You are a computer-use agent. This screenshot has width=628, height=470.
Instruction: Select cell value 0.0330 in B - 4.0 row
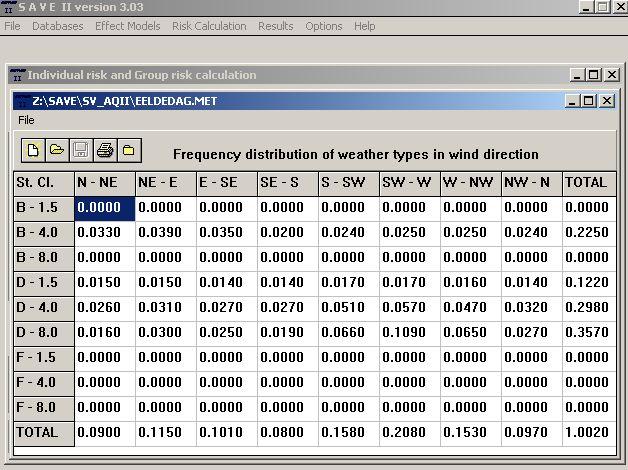105,233
